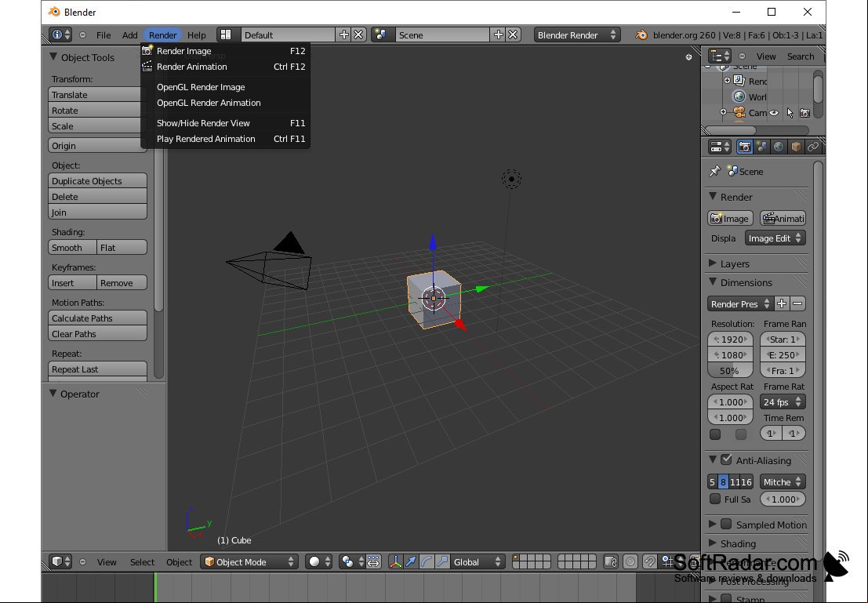This screenshot has height=603, width=868.
Task: Choose Render Image from Render menu
Action: [x=223, y=51]
